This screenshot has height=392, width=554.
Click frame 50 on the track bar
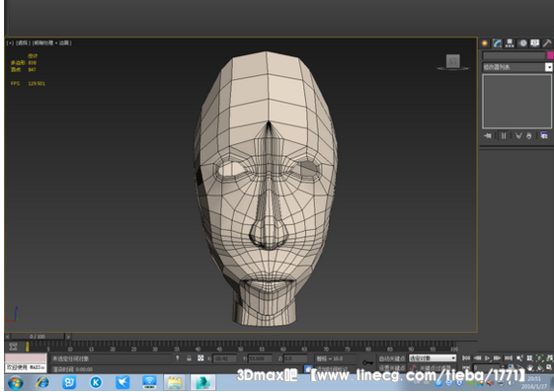241,347
